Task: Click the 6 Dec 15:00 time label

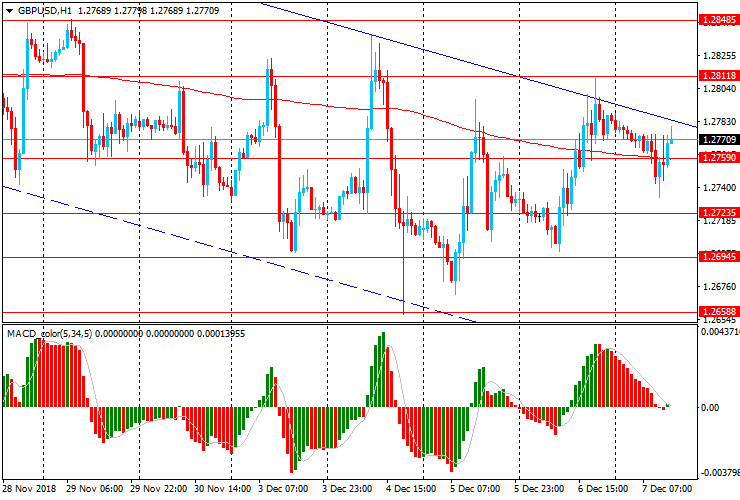Action: pyautogui.click(x=603, y=488)
